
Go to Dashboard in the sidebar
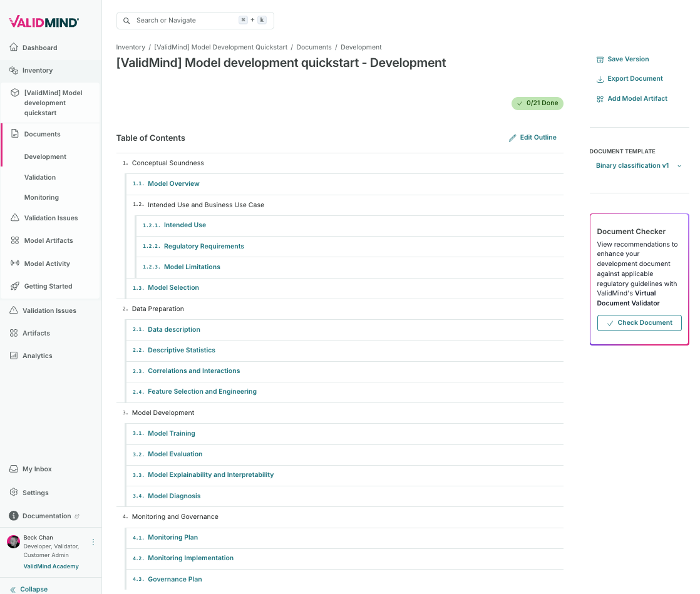coord(39,48)
